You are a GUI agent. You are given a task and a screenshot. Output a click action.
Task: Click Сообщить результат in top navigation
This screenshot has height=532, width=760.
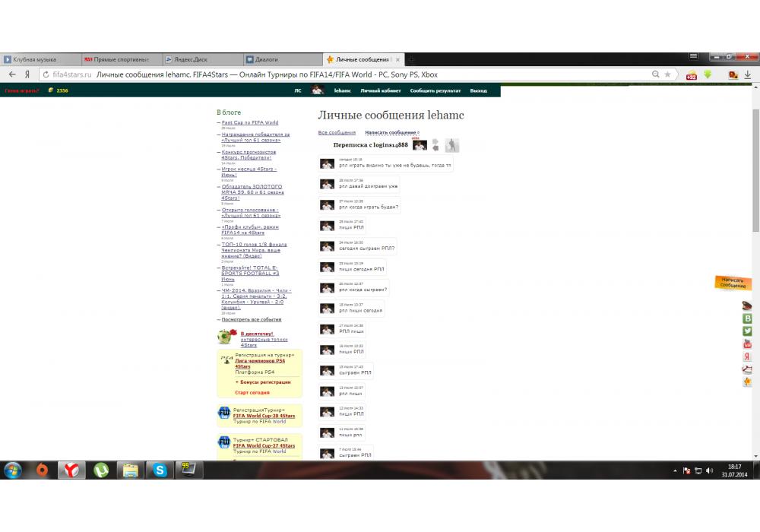435,90
